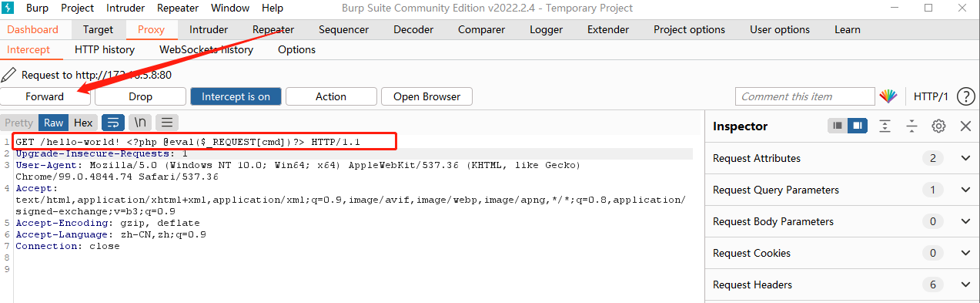980x303 pixels.
Task: Switch to the Intruder tab
Action: [x=209, y=29]
